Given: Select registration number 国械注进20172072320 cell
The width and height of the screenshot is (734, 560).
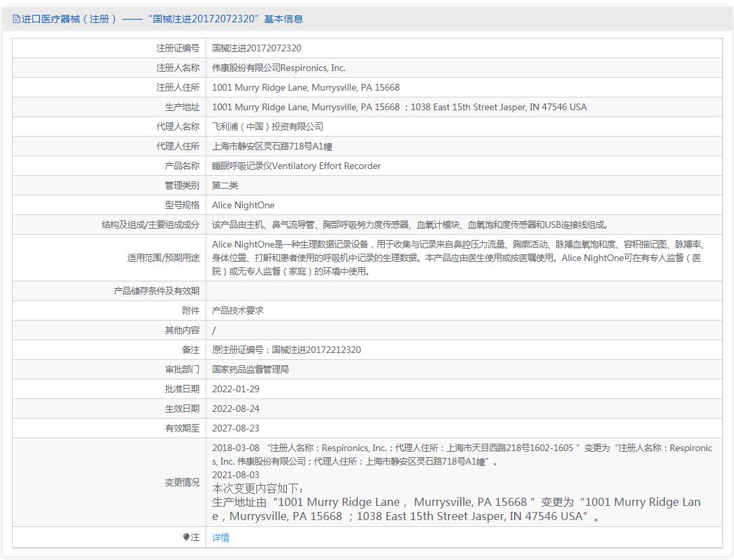Looking at the screenshot, I should click(256, 48).
